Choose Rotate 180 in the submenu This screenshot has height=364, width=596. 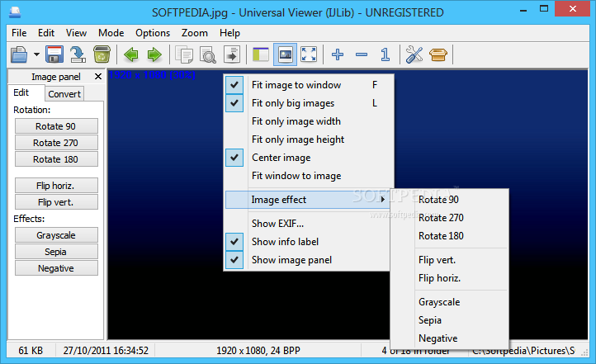450,236
